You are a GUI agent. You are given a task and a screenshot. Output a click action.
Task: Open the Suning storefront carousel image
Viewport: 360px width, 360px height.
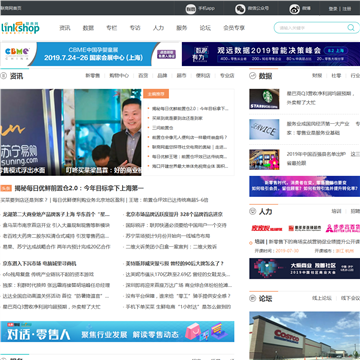31,132
